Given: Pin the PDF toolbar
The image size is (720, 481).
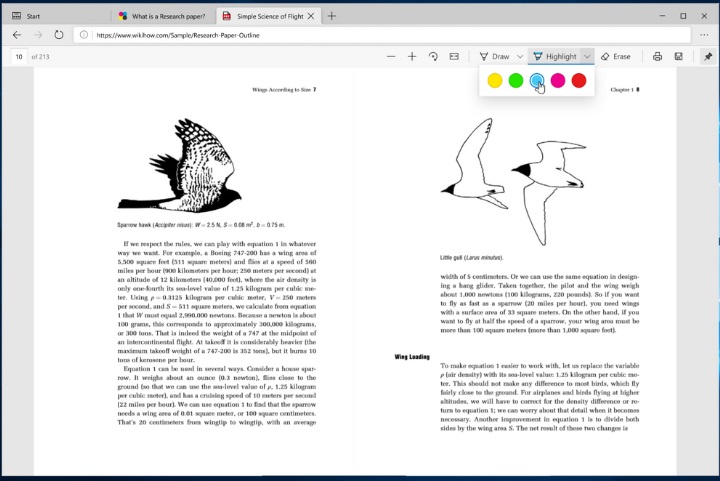Looking at the screenshot, I should tap(708, 56).
